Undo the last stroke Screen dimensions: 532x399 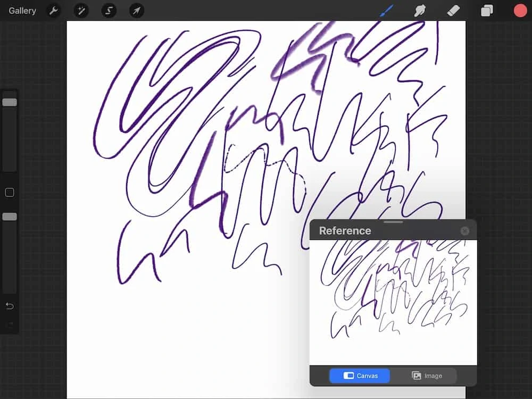(x=10, y=306)
